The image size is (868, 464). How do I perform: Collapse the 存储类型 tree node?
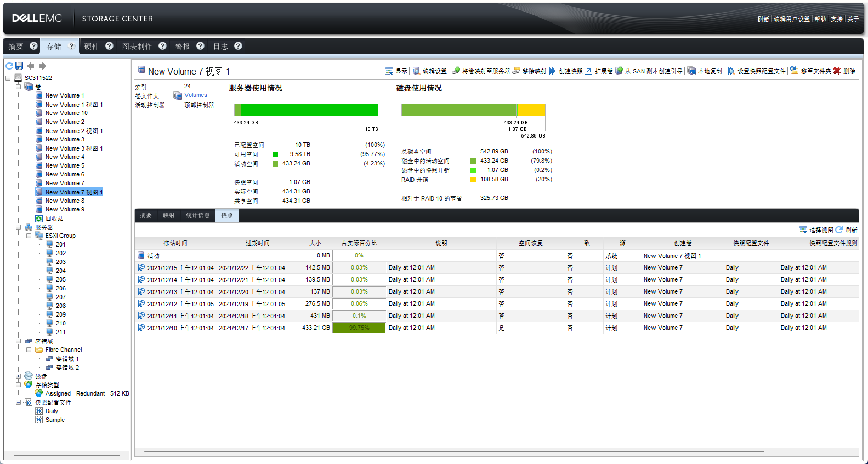click(x=18, y=385)
